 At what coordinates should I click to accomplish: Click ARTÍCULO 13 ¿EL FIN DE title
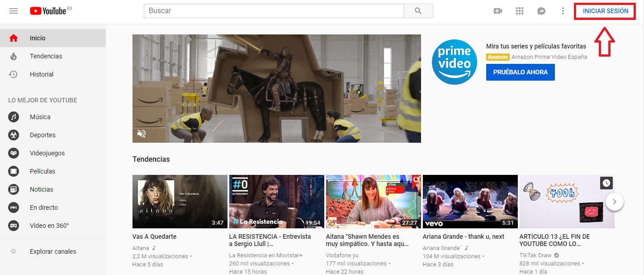[555, 240]
